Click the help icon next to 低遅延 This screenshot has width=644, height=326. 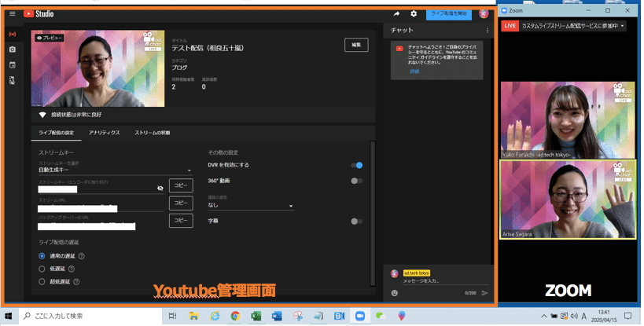click(x=72, y=269)
